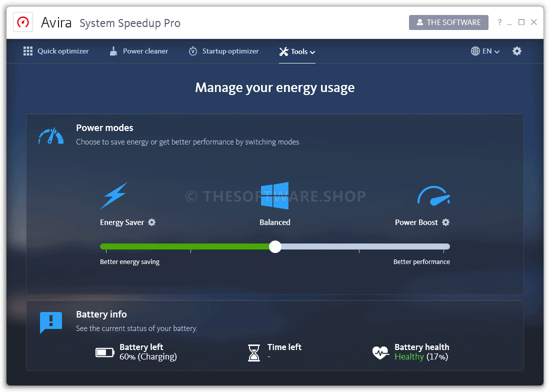Click THE SOFTWARE account button

(x=448, y=22)
